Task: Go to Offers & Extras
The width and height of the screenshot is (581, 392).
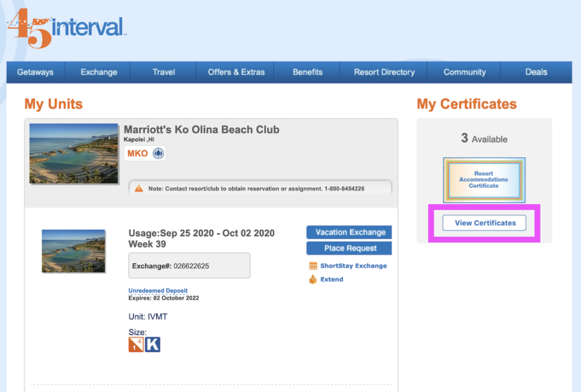Action: 236,72
